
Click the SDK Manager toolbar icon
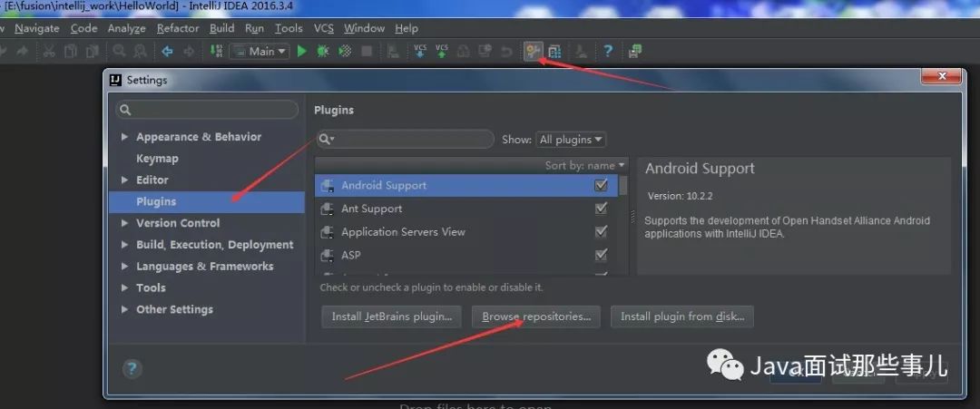click(582, 51)
